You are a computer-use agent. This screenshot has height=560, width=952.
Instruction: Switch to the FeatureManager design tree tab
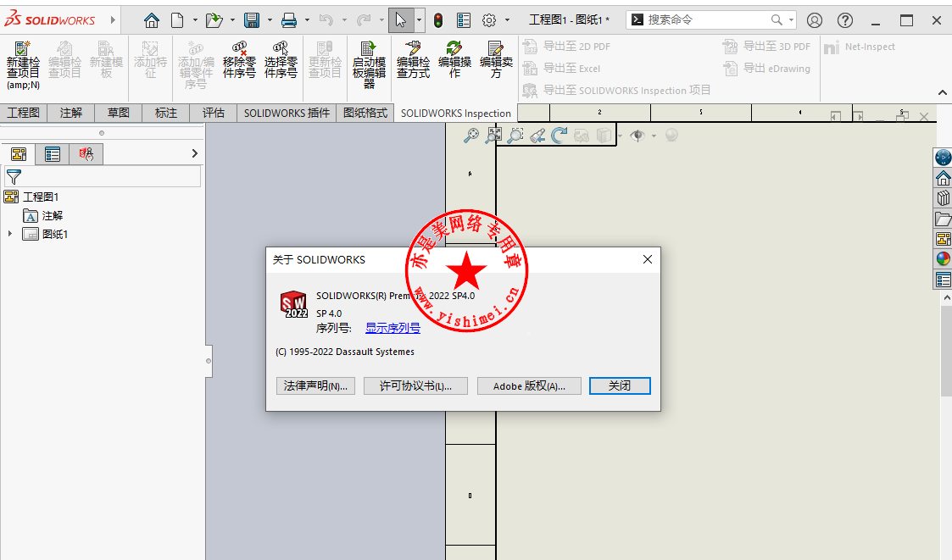point(19,154)
